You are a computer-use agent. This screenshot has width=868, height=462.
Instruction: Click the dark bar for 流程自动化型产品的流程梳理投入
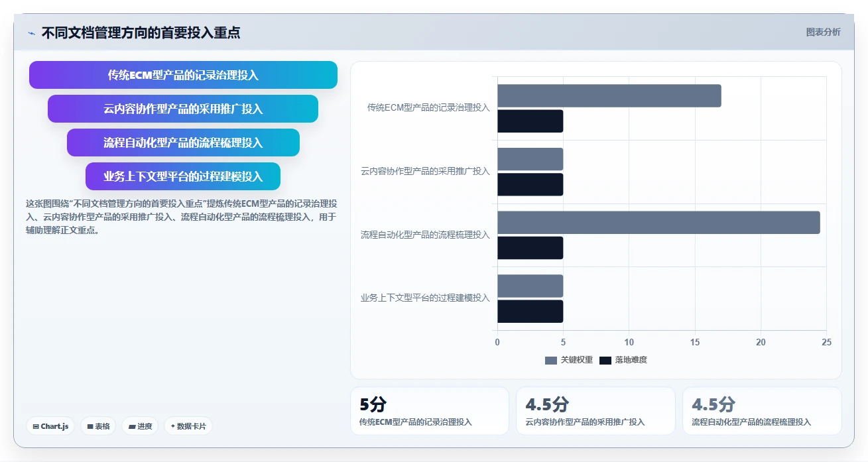530,248
